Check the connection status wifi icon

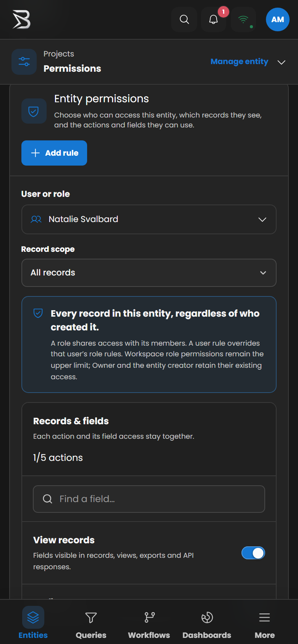243,19
